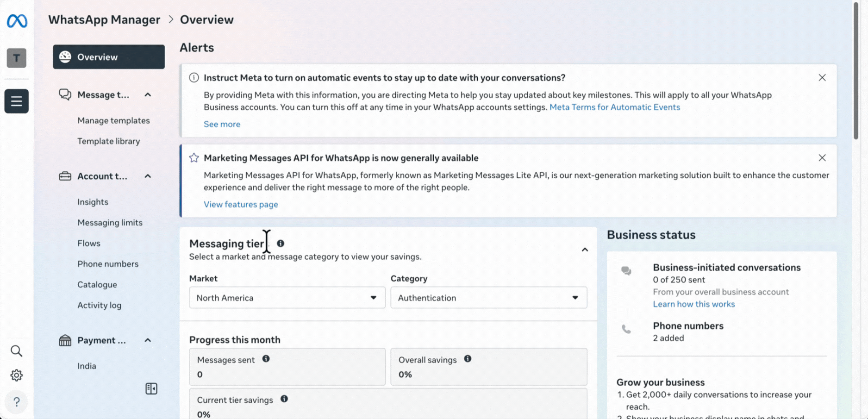Dismiss the automatic events alert
This screenshot has height=419, width=868.
(x=822, y=78)
